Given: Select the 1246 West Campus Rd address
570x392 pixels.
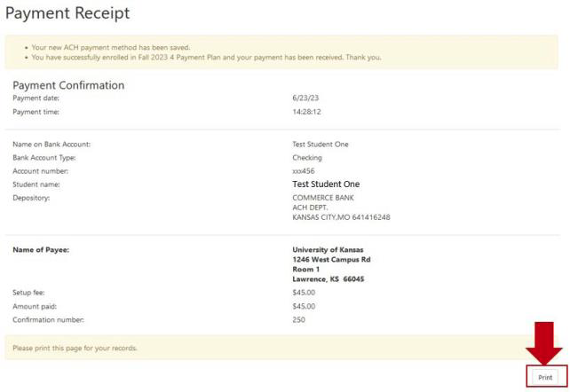Looking at the screenshot, I should click(331, 260).
